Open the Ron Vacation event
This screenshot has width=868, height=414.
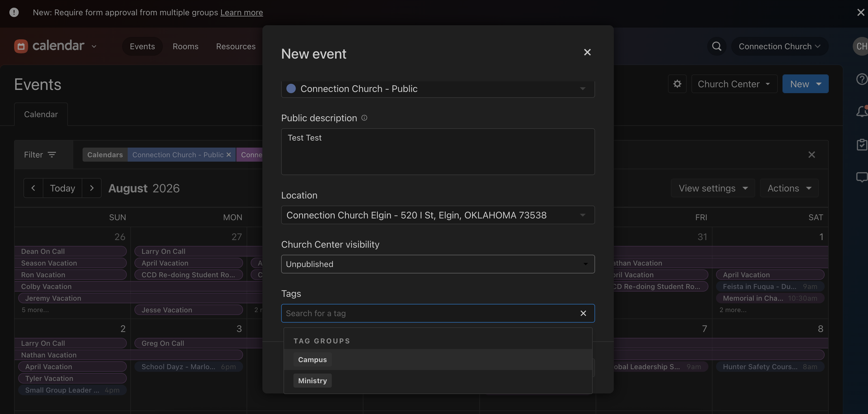[70, 275]
